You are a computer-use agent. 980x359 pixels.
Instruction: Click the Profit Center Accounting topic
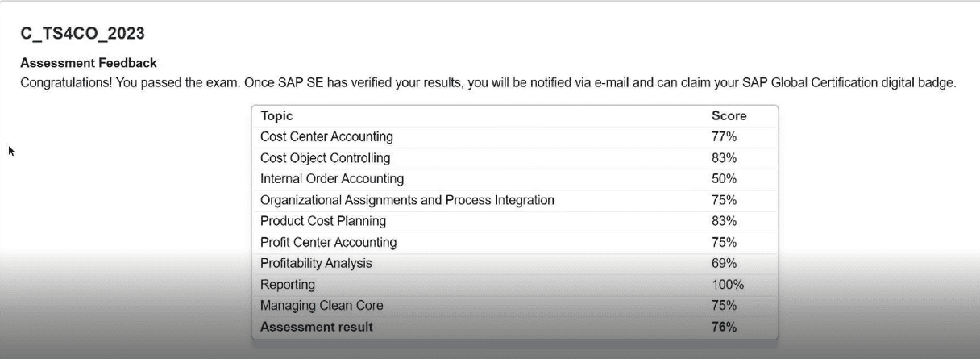(x=328, y=242)
